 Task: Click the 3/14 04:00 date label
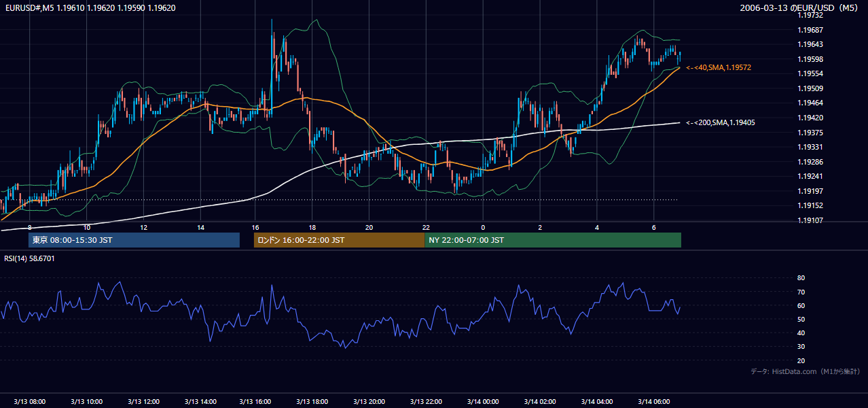tap(598, 402)
